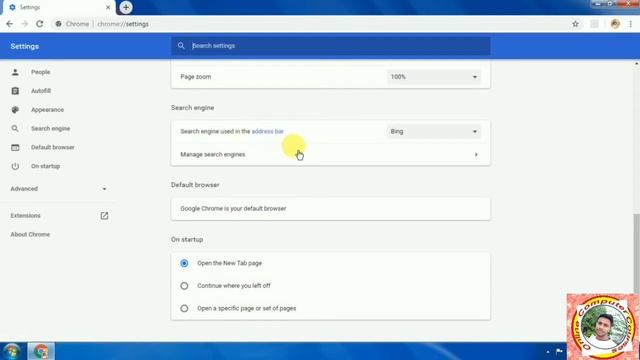Click the extension icon next to bookmark star

coord(594,24)
